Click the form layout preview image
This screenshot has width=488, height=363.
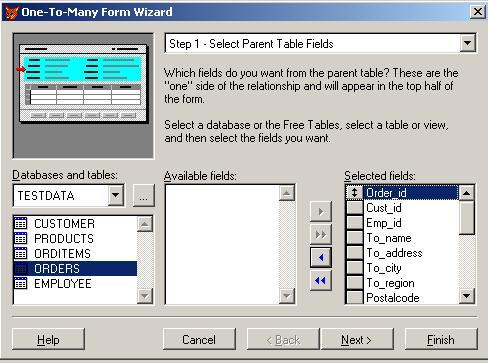click(83, 96)
